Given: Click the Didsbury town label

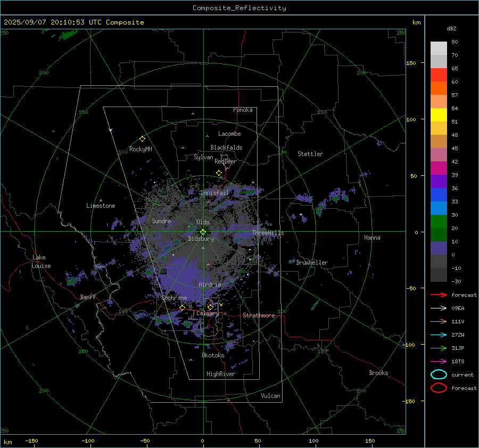Looking at the screenshot, I should point(201,239).
